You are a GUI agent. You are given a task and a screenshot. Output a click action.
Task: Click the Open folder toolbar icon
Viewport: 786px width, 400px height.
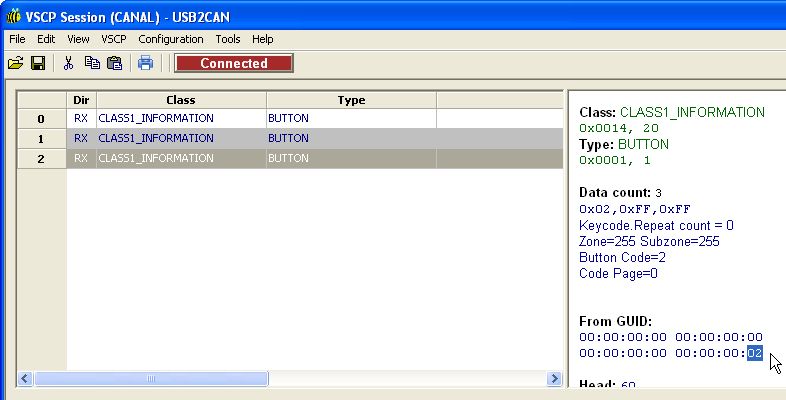(x=15, y=63)
